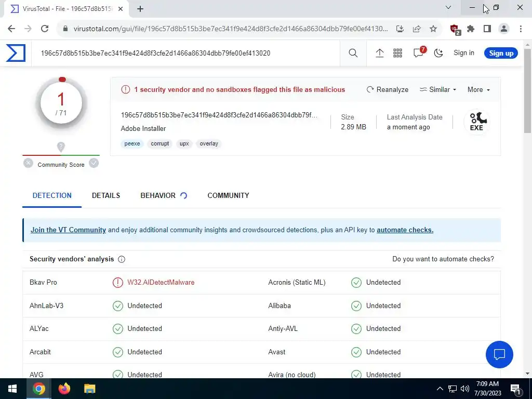Click info icon beside Security vendors' analysis

122,259
